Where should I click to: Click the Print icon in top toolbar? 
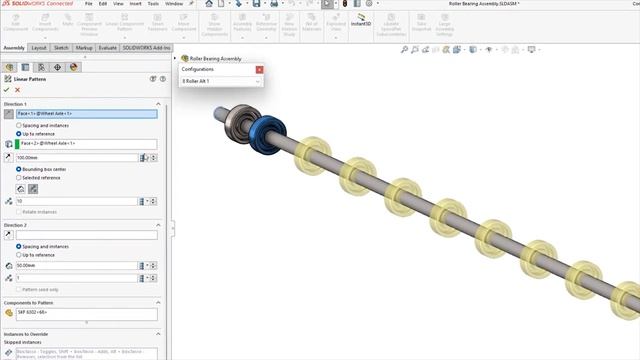[274, 4]
